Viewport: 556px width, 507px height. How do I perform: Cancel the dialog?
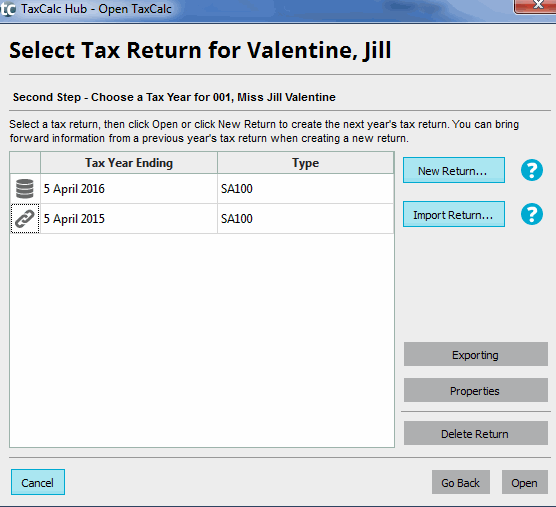pyautogui.click(x=38, y=482)
